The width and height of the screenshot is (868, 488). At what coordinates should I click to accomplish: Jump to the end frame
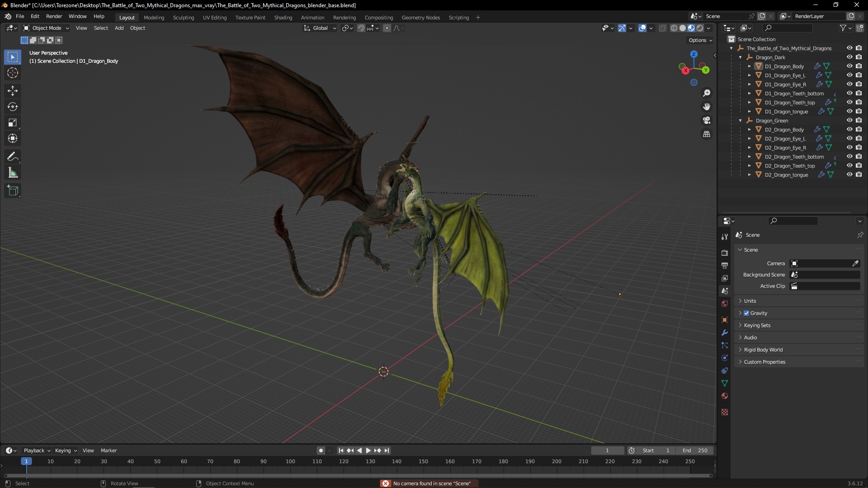coord(387,450)
